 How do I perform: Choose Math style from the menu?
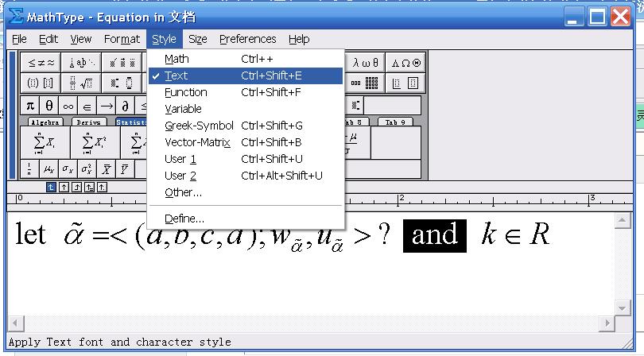click(x=246, y=59)
